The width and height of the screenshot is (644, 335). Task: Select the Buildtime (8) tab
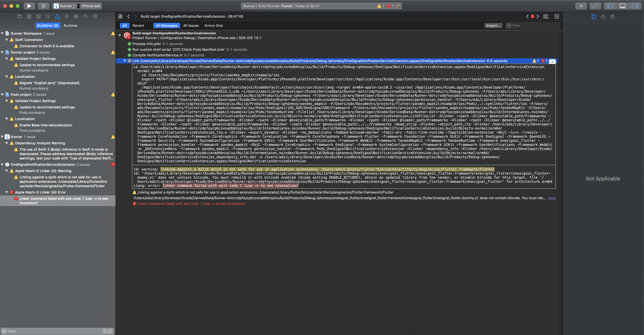(x=48, y=26)
